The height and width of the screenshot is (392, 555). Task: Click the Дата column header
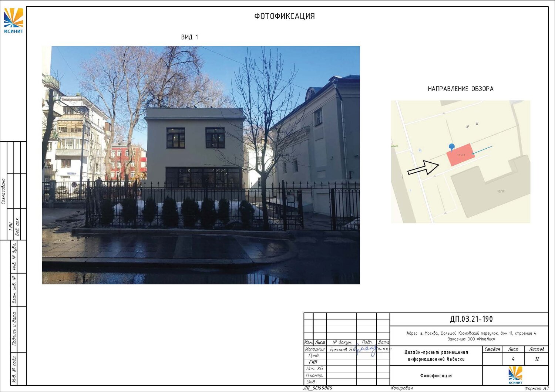(384, 342)
